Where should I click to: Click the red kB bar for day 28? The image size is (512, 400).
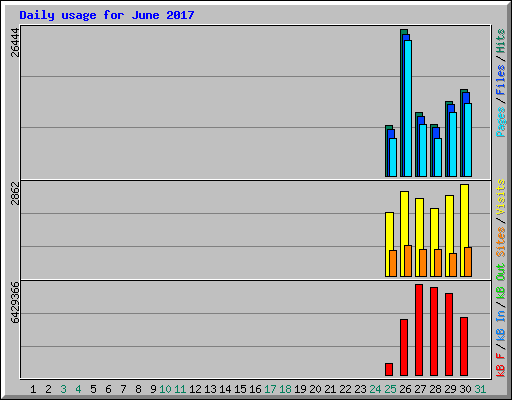click(x=434, y=331)
